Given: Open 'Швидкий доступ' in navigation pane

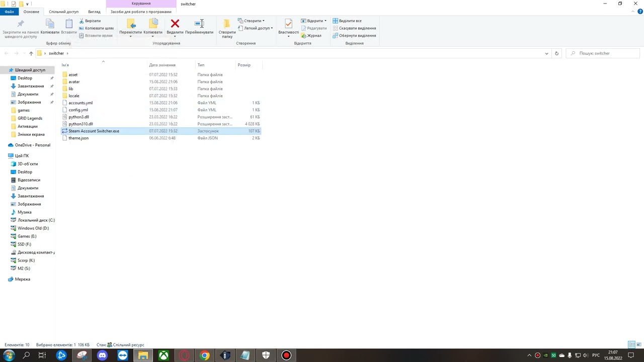Looking at the screenshot, I should click(x=30, y=70).
